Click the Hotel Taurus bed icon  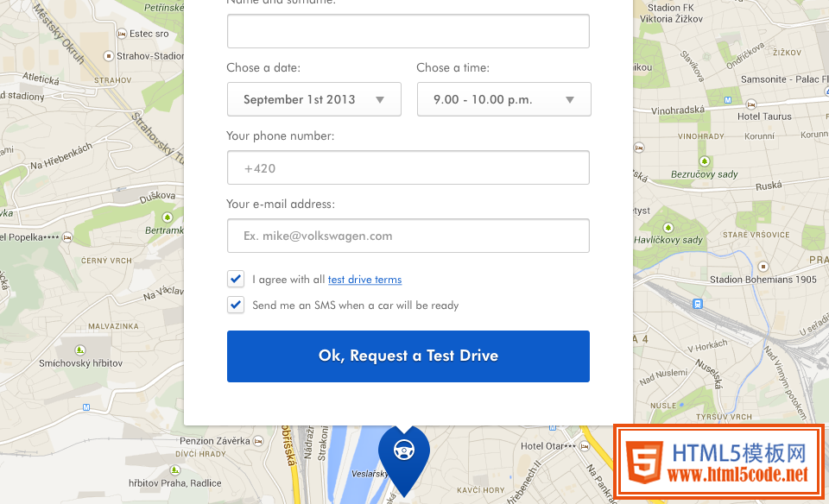point(750,104)
